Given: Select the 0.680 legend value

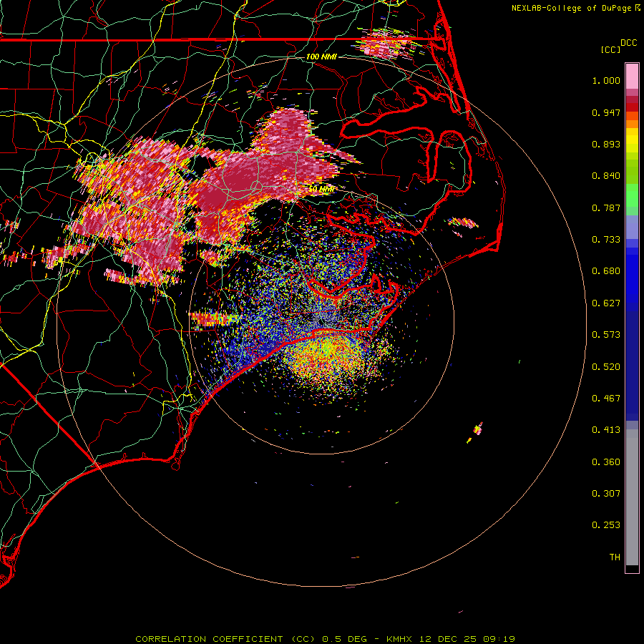Looking at the screenshot, I should coord(606,271).
